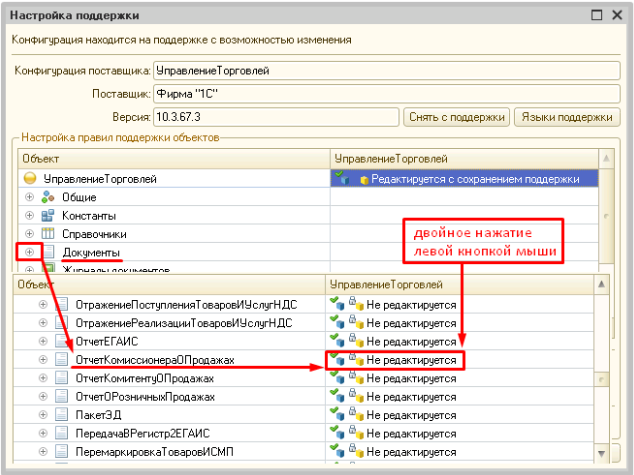The width and height of the screenshot is (634, 475).
Task: Expand the Константы tree node
Action: 29,215
